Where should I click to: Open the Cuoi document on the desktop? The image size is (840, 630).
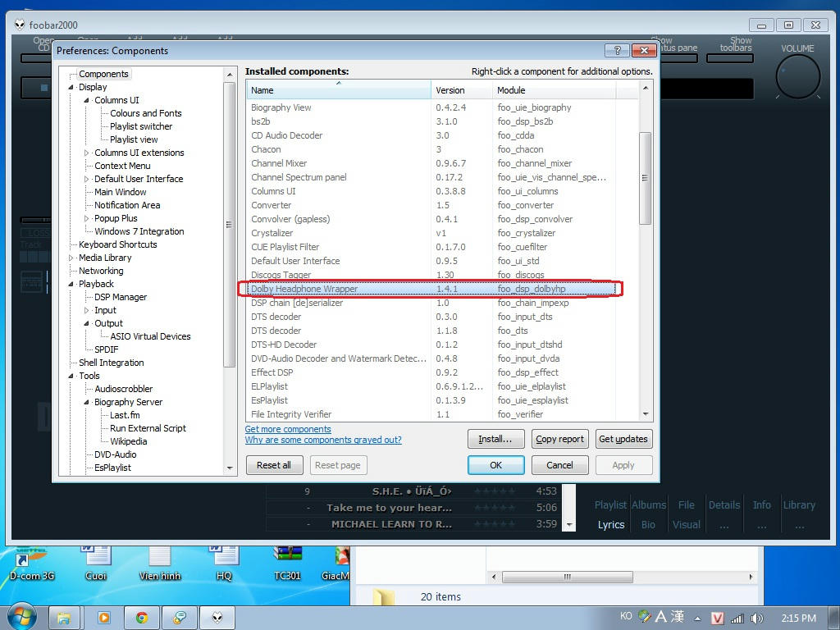(x=95, y=565)
